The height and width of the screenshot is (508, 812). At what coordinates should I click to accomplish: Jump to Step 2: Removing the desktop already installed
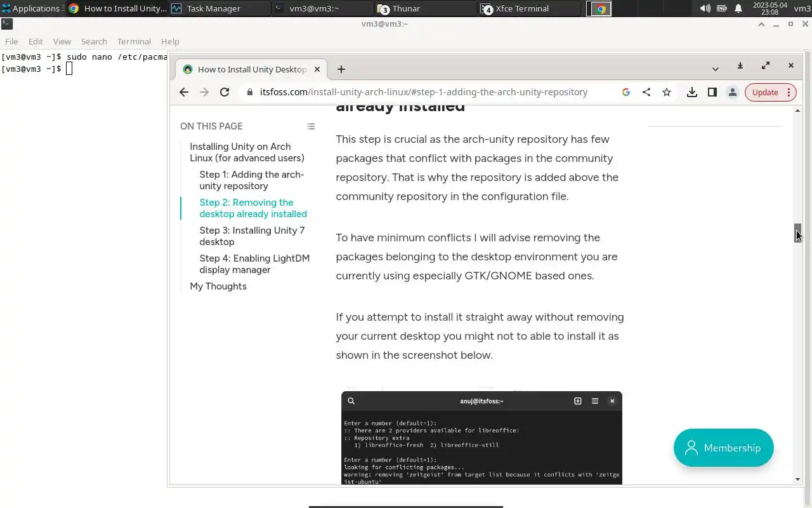pos(253,208)
